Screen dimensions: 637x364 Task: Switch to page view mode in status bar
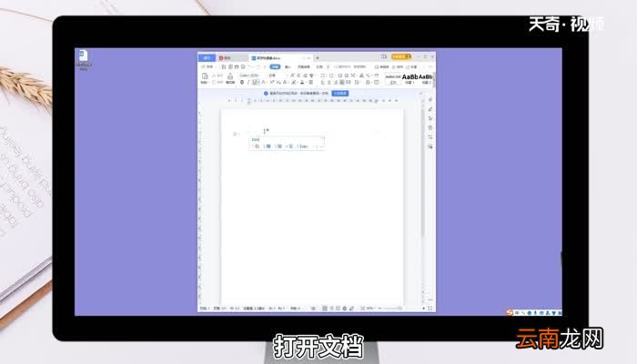click(325, 308)
